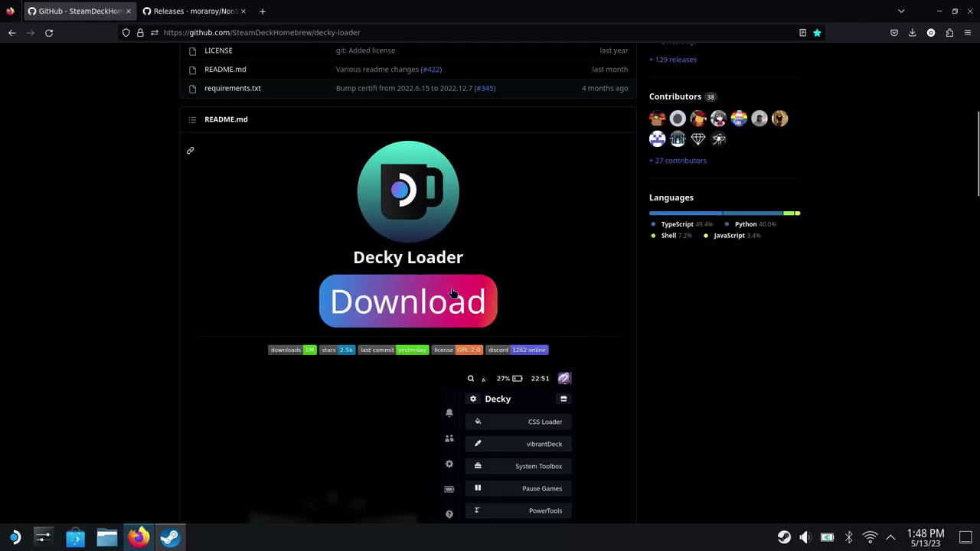Click the README.md header title
The image size is (980, 551).
[226, 119]
